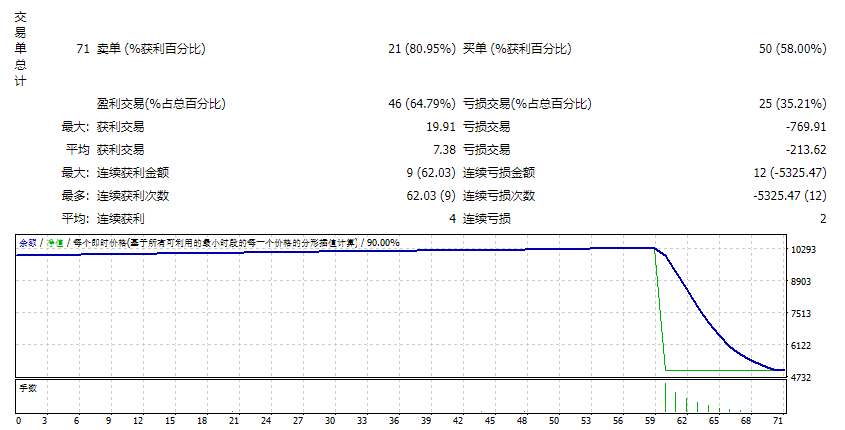
Task: Click the 4732 value on chart axis
Action: (800, 378)
